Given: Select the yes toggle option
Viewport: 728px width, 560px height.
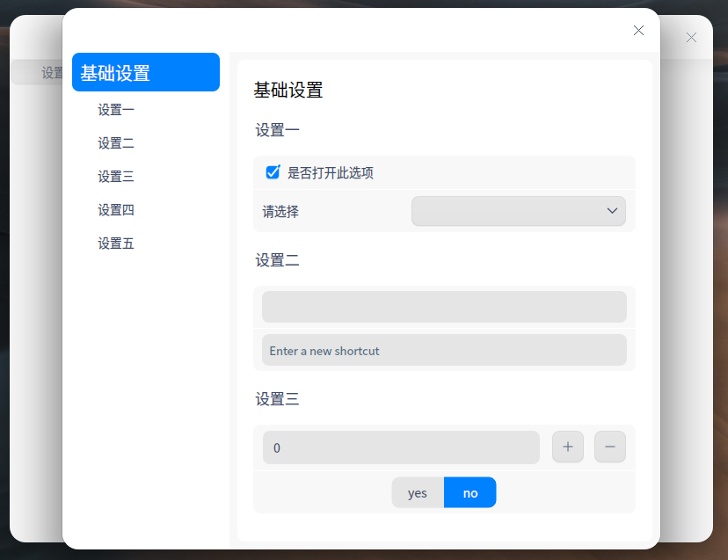Looking at the screenshot, I should point(418,492).
